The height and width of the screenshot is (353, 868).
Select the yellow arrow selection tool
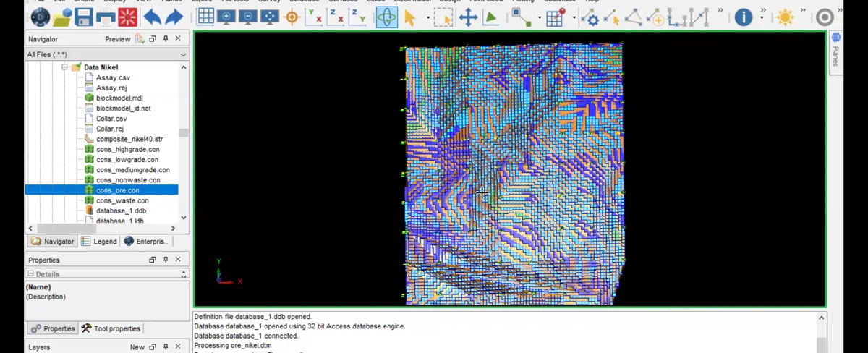[410, 17]
